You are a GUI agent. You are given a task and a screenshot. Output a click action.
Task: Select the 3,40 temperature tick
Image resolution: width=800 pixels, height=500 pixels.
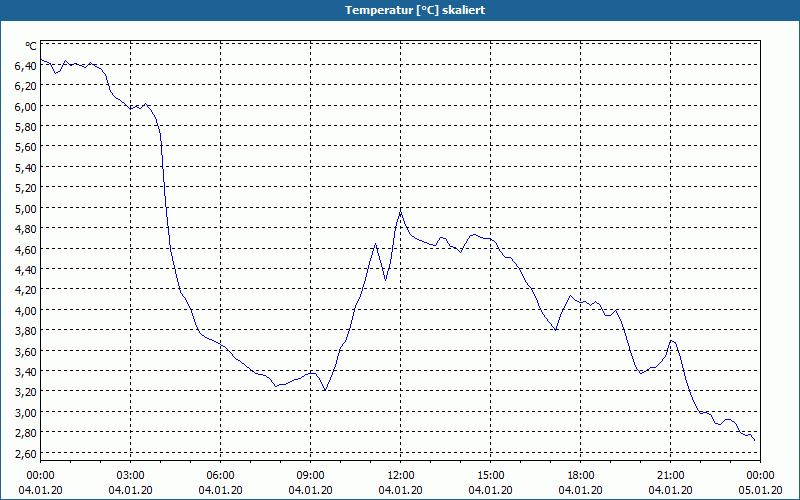26,371
